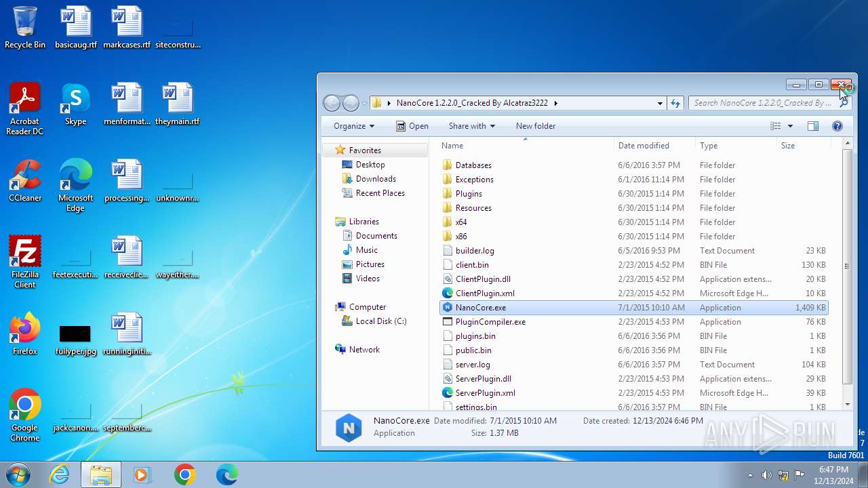Image resolution: width=868 pixels, height=488 pixels.
Task: Select the Recycle Bin desktop icon
Action: (x=25, y=28)
